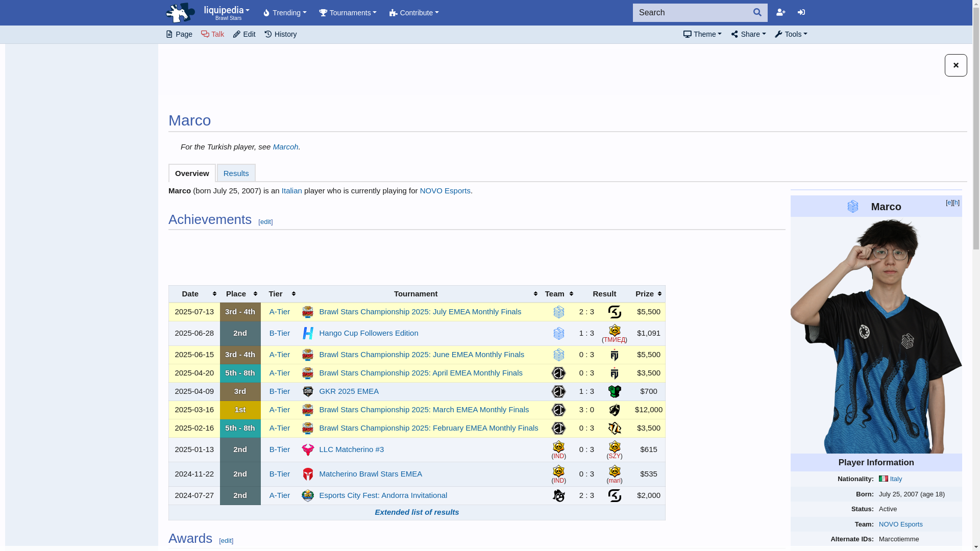
Task: Focus the Search input field
Action: tap(690, 13)
